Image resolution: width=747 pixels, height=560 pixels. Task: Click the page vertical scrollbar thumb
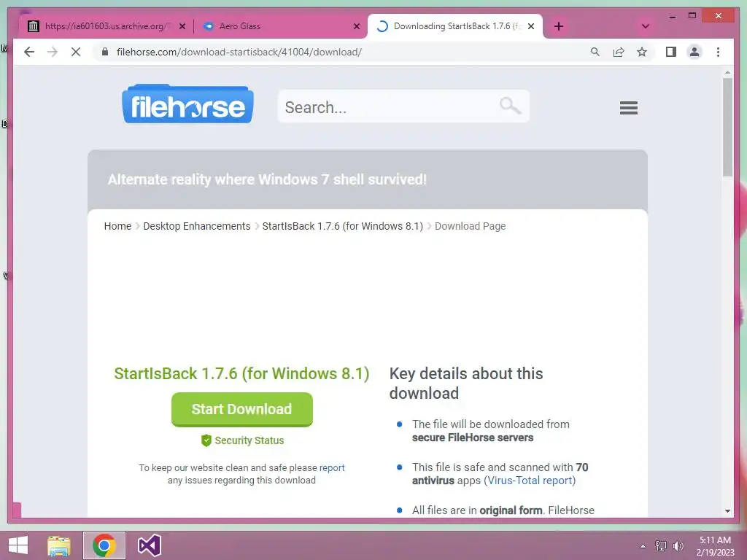click(727, 127)
